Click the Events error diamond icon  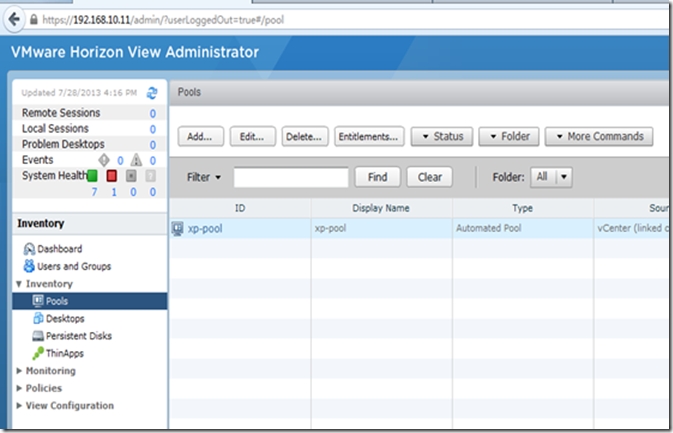point(104,160)
